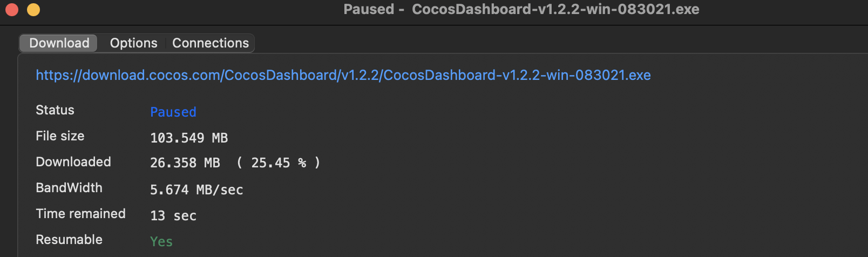Image resolution: width=868 pixels, height=257 pixels.
Task: Click the green 'Yes' resumable value
Action: click(161, 242)
